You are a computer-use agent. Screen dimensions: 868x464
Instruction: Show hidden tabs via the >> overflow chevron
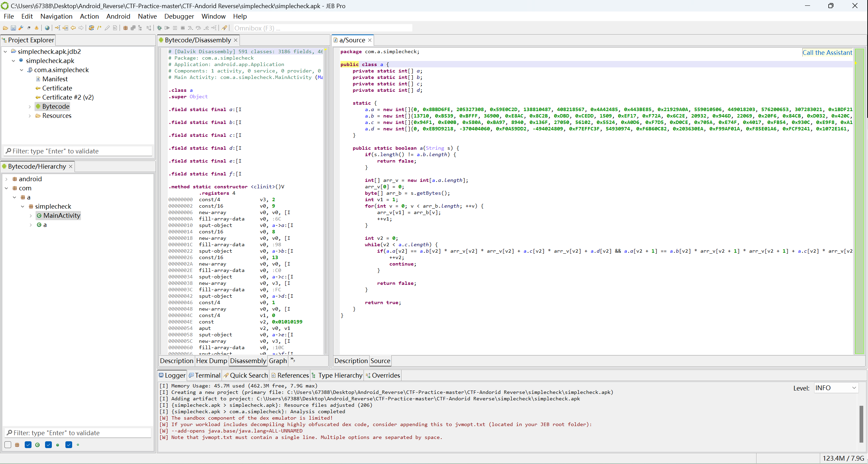293,360
